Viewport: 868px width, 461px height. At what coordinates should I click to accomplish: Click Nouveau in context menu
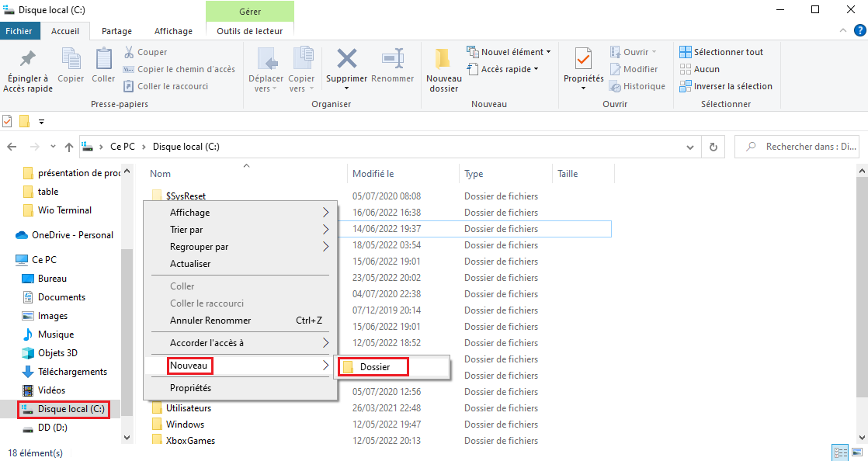[240, 366]
